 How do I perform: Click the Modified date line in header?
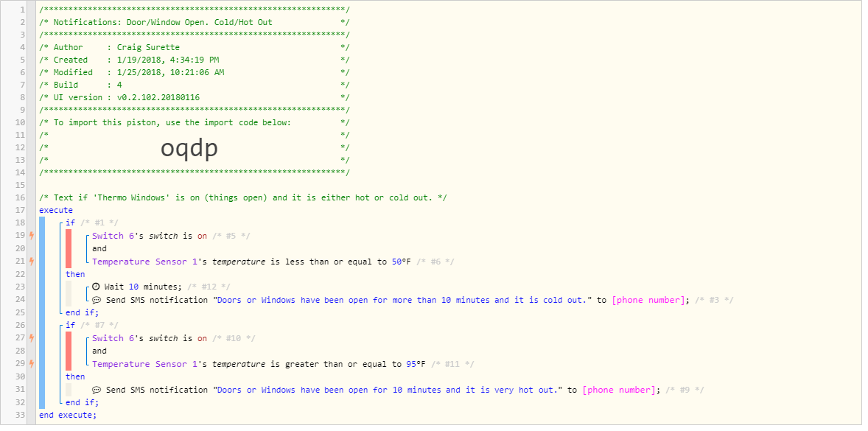[195, 72]
